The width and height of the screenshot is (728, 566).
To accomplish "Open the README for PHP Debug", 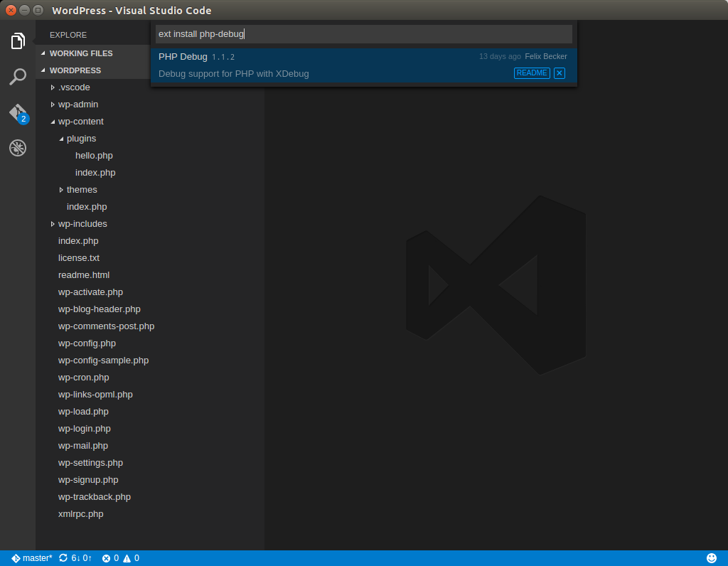I will [532, 73].
